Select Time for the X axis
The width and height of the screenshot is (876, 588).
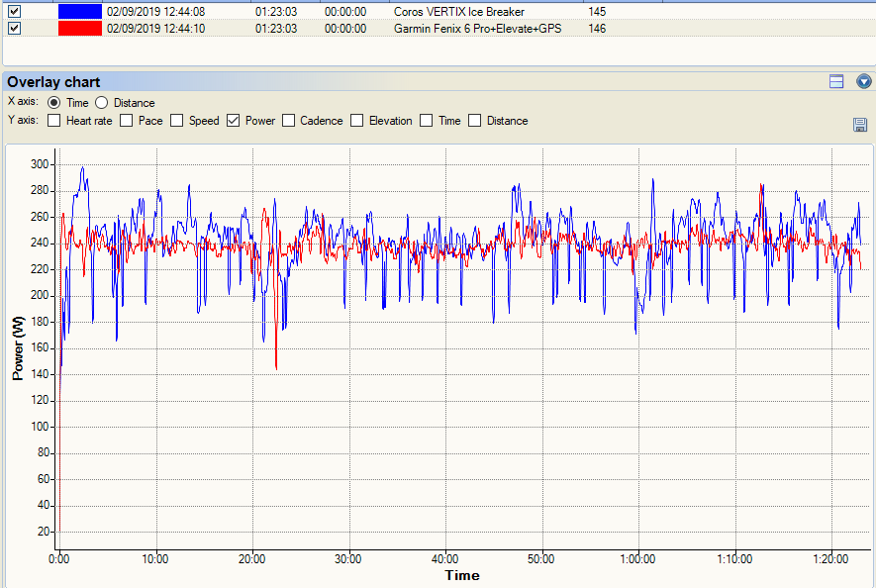(54, 103)
